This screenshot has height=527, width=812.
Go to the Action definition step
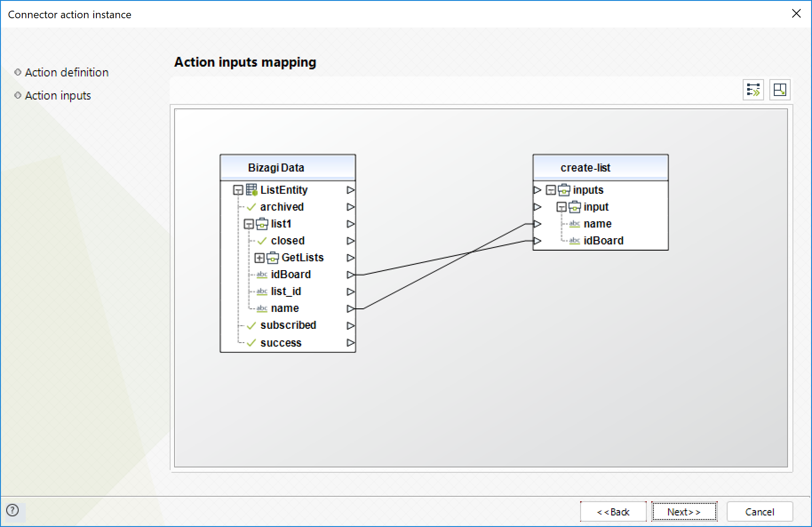[x=67, y=72]
